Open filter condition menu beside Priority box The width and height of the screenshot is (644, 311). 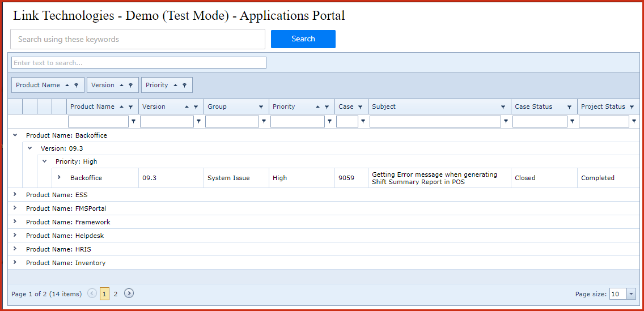pyautogui.click(x=329, y=121)
